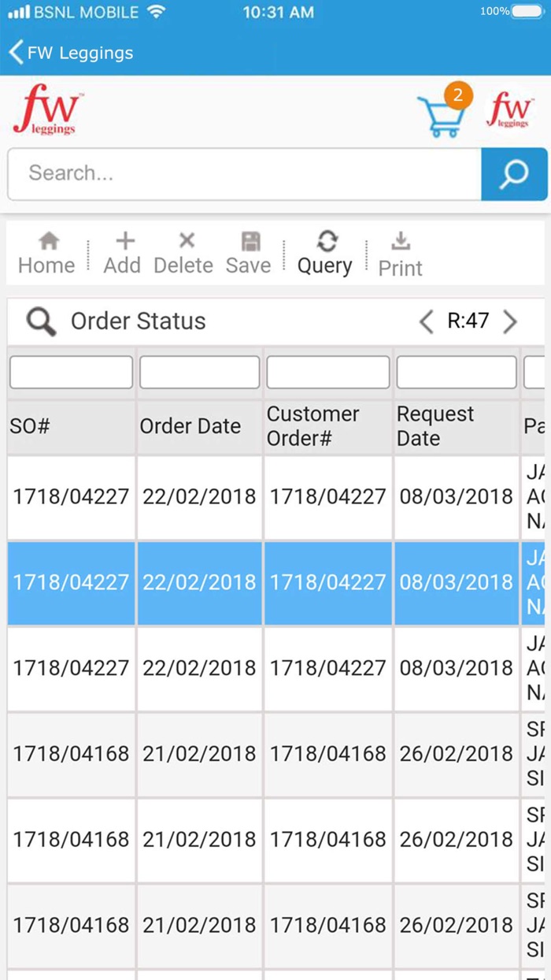
Task: Sort by Request Date column header
Action: point(457,426)
